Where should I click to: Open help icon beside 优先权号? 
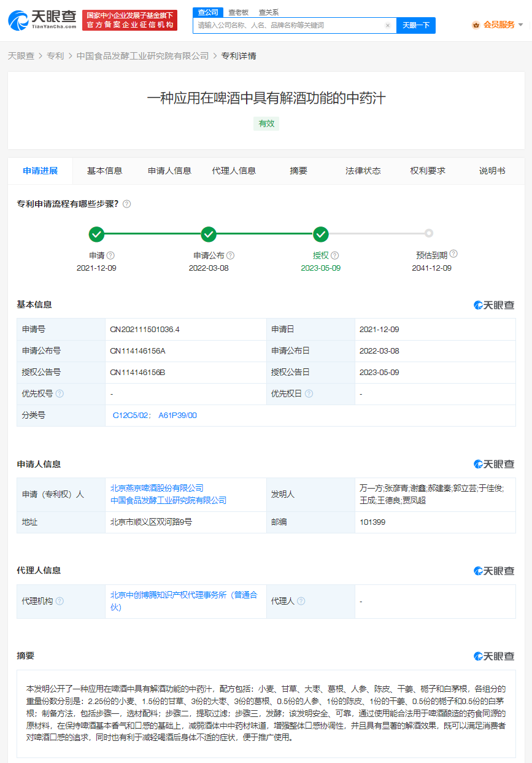tap(60, 393)
